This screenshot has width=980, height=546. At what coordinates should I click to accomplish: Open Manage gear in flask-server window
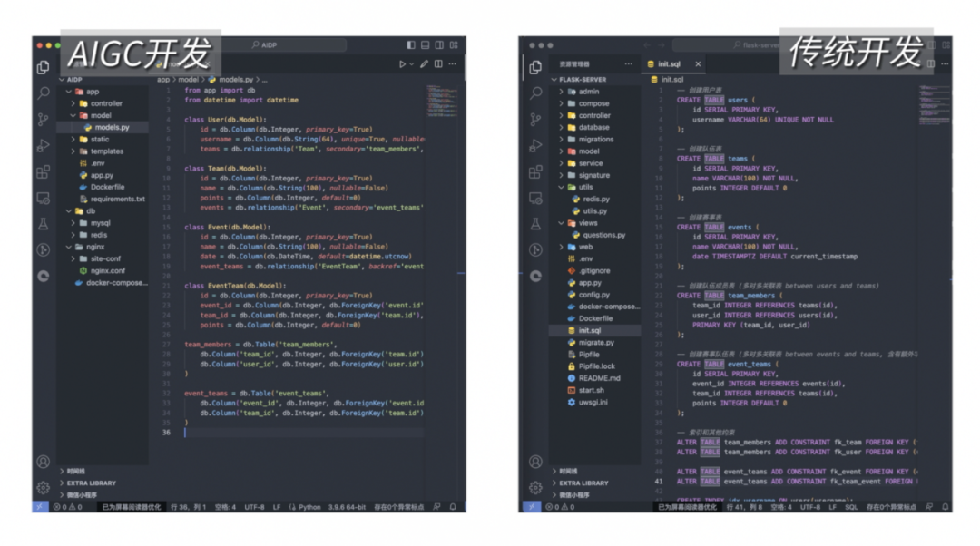[535, 487]
